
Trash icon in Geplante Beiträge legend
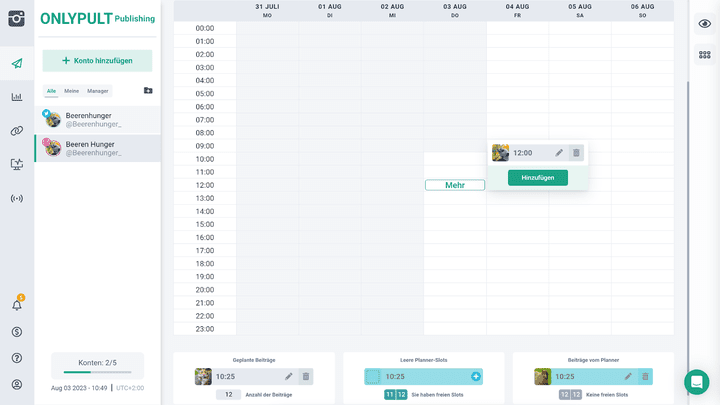coord(306,377)
